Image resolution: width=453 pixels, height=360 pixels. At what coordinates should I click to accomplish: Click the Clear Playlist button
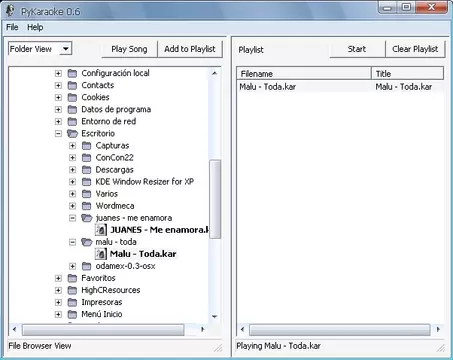pyautogui.click(x=415, y=49)
